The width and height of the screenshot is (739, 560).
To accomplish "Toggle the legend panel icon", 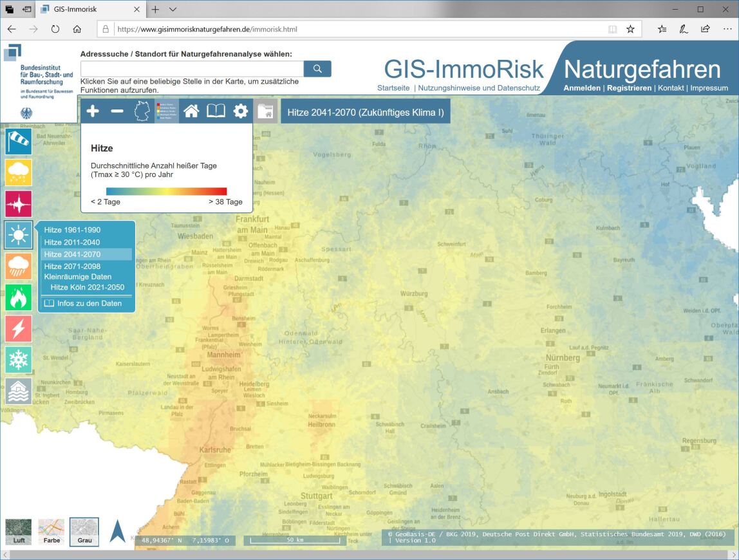I will click(167, 111).
